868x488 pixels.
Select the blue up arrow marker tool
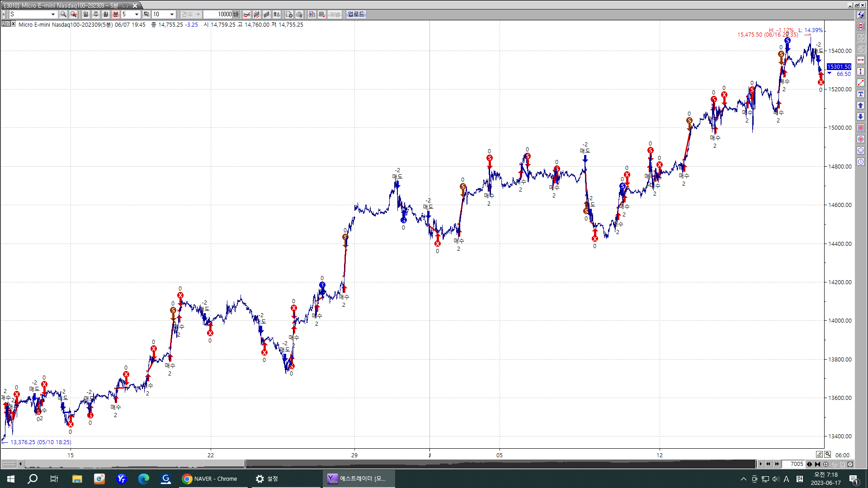tap(861, 105)
